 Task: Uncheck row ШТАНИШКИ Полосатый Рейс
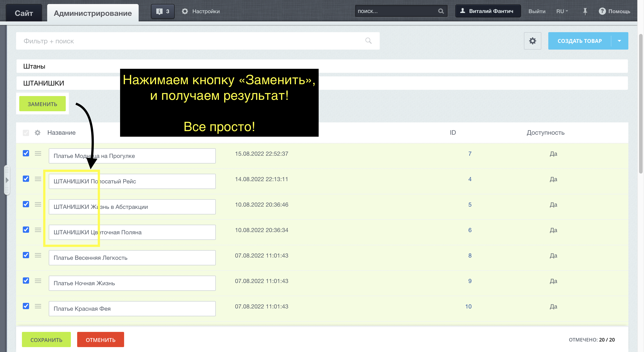(x=26, y=179)
